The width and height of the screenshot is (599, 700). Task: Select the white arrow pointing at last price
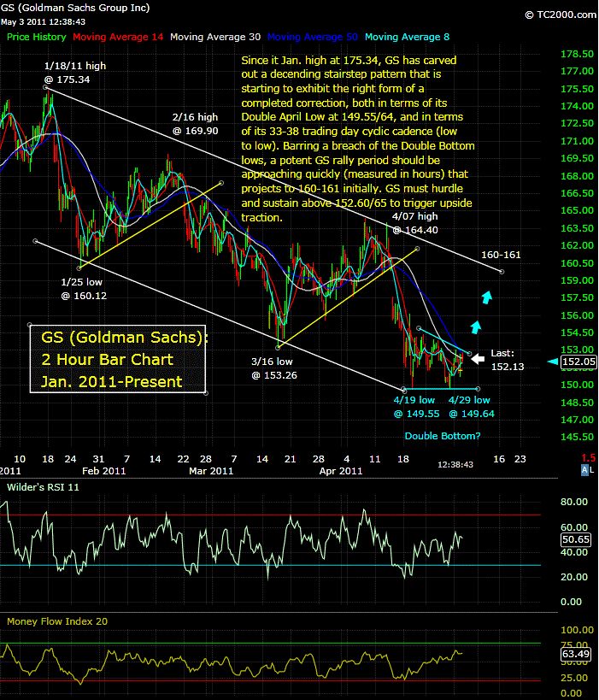coord(478,358)
